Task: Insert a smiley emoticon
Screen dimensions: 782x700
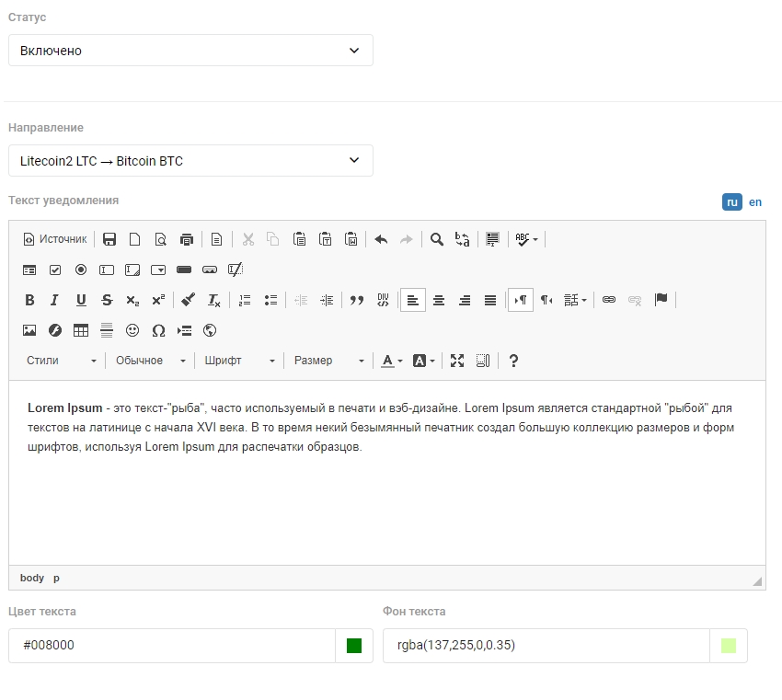Action: click(x=132, y=330)
